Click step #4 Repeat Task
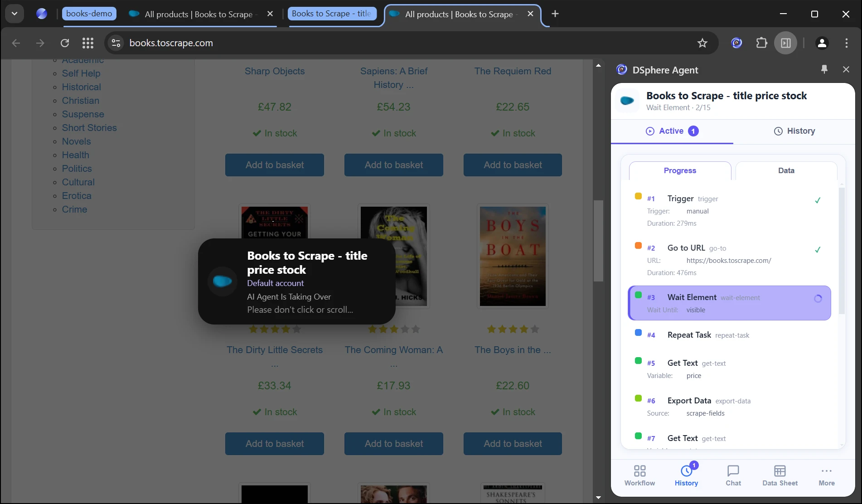This screenshot has width=862, height=504. (x=729, y=335)
